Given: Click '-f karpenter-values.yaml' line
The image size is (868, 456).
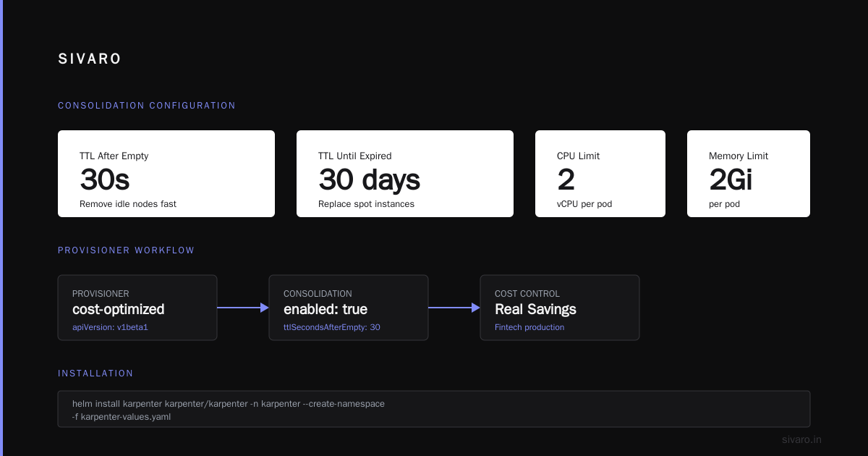Looking at the screenshot, I should tap(122, 416).
